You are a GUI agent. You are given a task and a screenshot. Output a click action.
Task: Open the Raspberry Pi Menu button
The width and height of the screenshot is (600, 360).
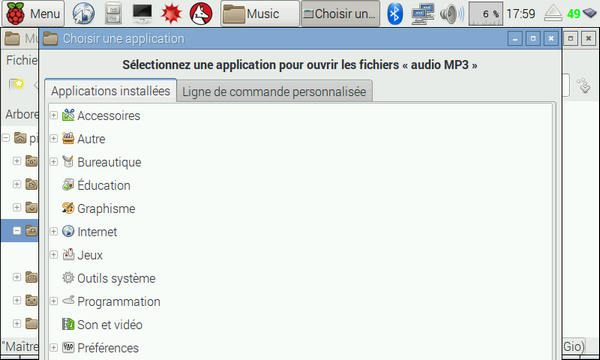[x=33, y=13]
